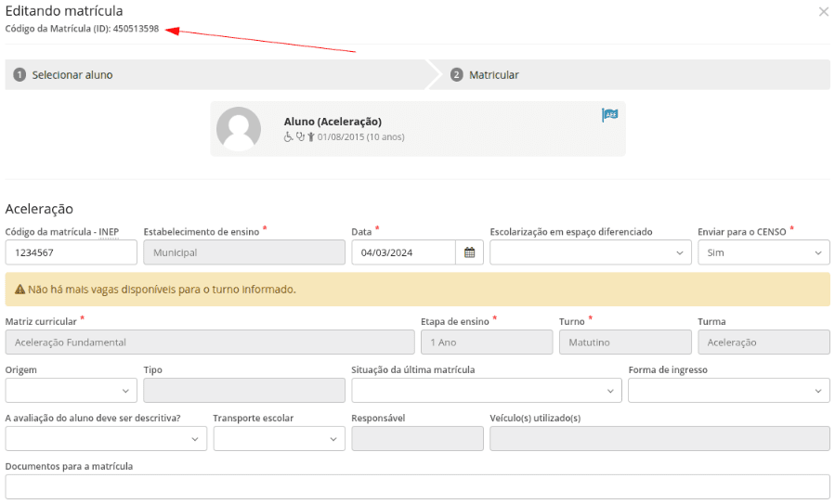
Task: Expand the Origem dropdown
Action: tap(72, 391)
